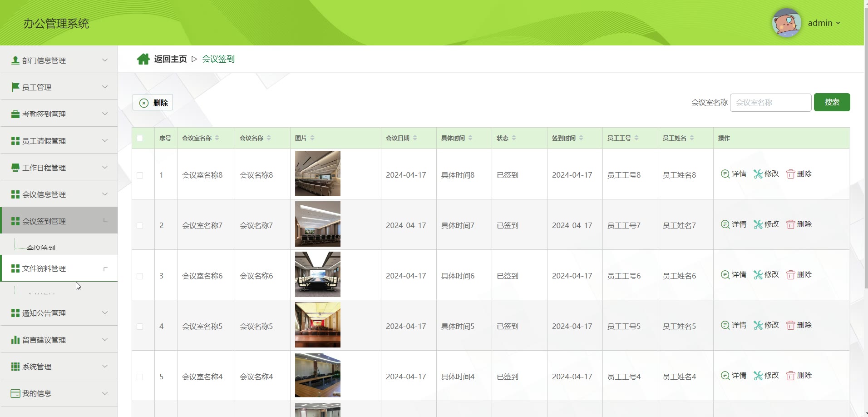The height and width of the screenshot is (417, 868).
Task: Expand 考勤签到管理 menu chevron
Action: coord(105,114)
